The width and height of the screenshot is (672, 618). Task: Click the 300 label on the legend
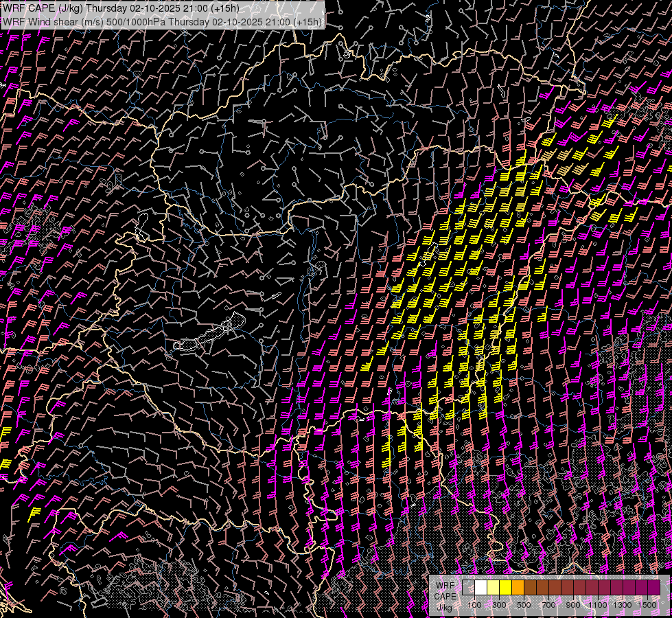[499, 605]
